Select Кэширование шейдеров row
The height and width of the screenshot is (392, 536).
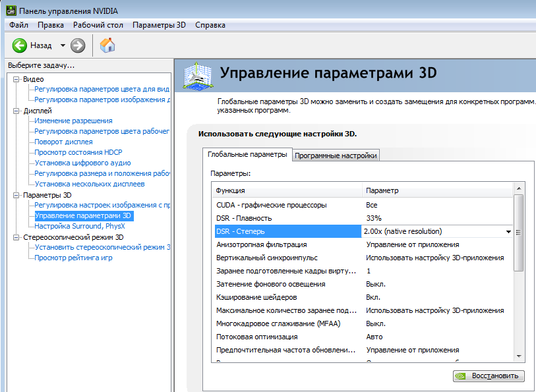coord(363,297)
